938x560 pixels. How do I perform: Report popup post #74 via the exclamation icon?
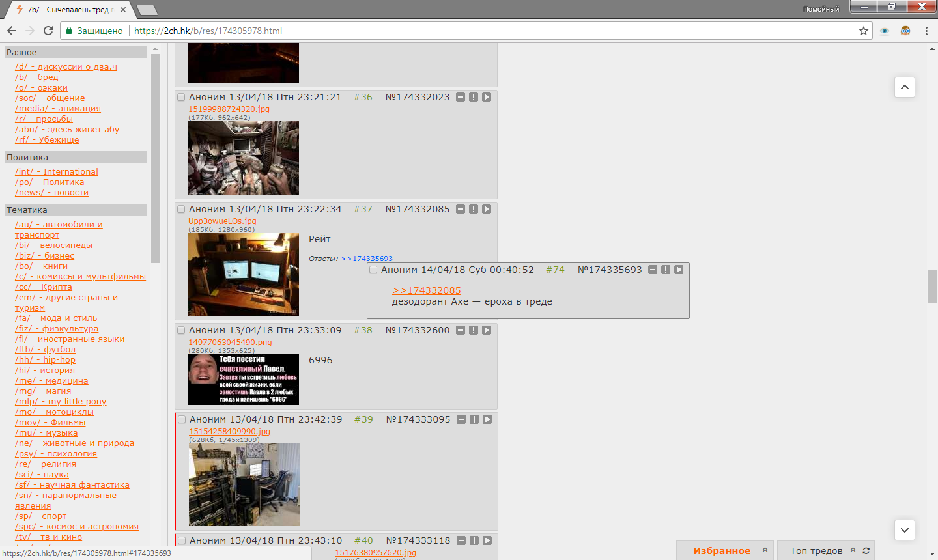[666, 270]
